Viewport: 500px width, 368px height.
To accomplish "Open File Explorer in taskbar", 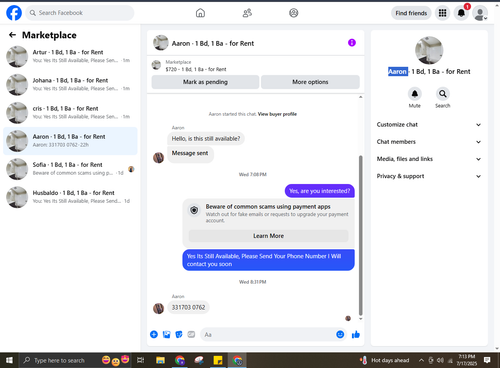I will point(160,360).
